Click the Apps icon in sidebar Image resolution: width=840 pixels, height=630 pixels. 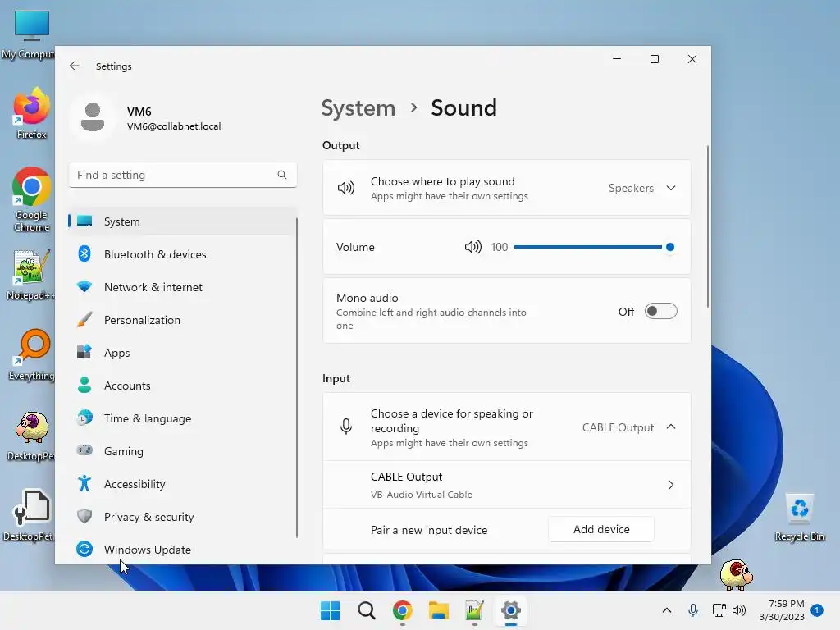tap(84, 353)
